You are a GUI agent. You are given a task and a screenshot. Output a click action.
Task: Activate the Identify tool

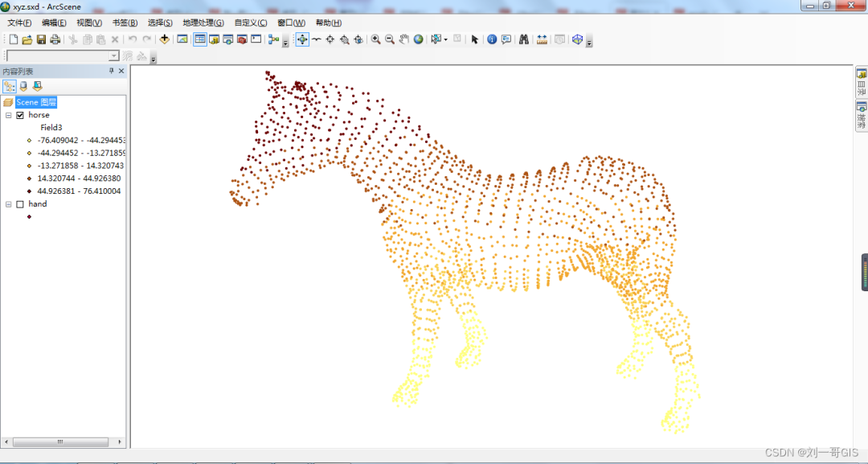coord(492,39)
